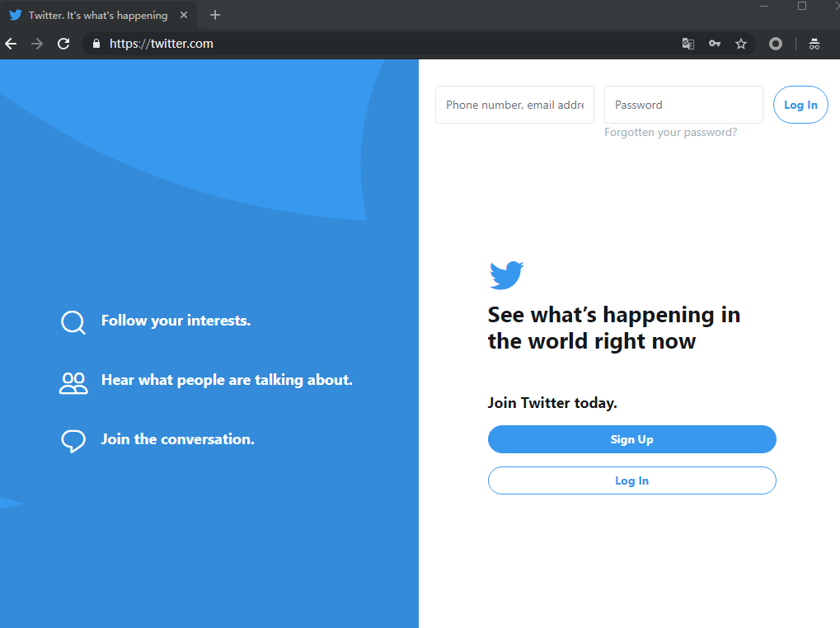The image size is (840, 628).
Task: Click the Join Twitter today text
Action: pos(552,403)
